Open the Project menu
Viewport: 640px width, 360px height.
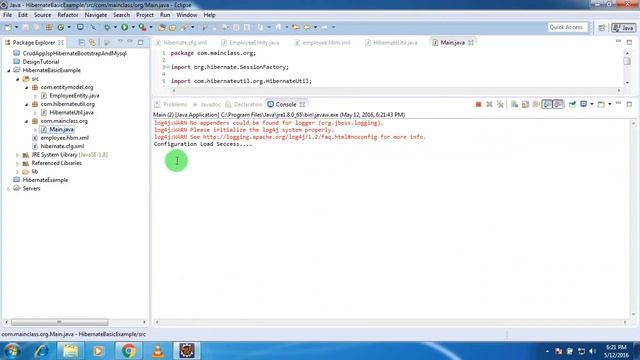[145, 15]
